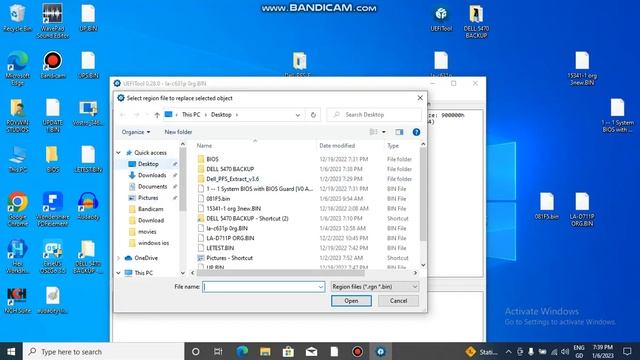Select 081F5.bin file on desktop
The width and height of the screenshot is (640, 360).
(x=547, y=206)
